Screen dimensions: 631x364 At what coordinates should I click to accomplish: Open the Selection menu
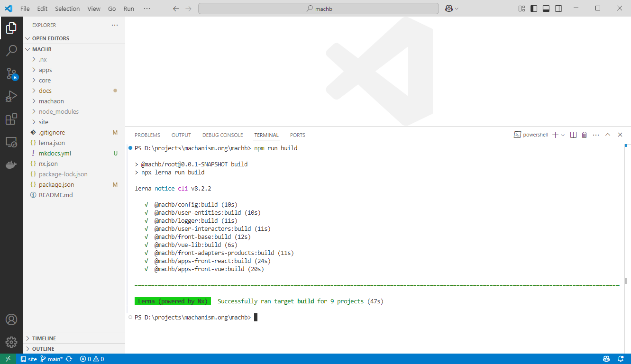67,9
